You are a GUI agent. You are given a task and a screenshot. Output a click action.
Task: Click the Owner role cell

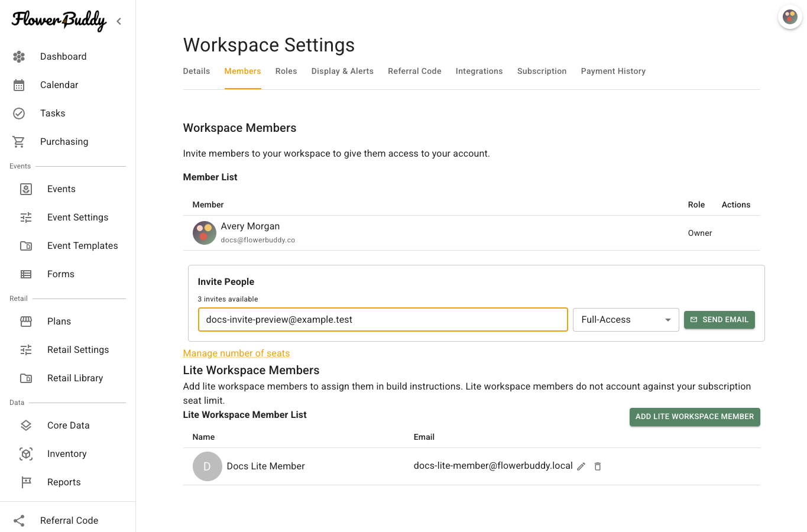pyautogui.click(x=700, y=233)
